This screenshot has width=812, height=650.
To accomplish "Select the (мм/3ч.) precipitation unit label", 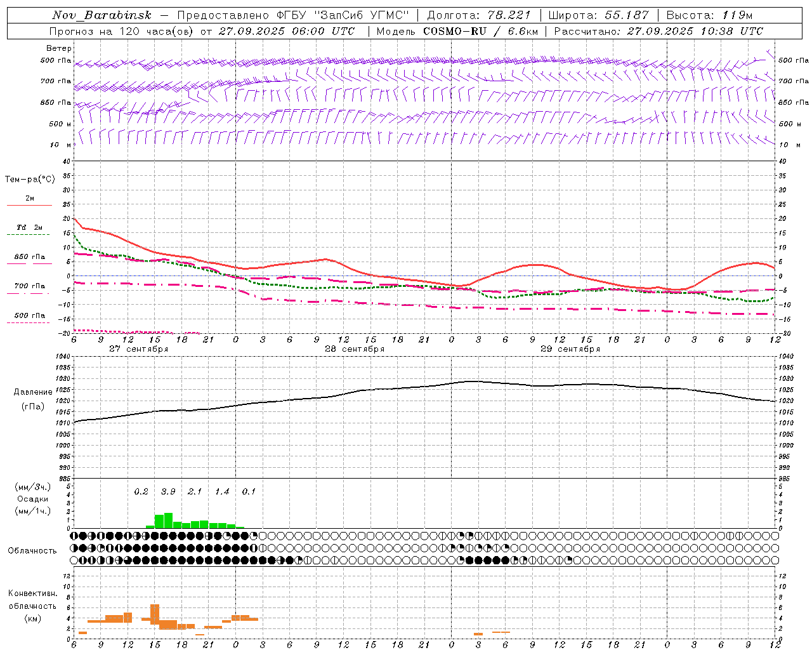I will (33, 487).
